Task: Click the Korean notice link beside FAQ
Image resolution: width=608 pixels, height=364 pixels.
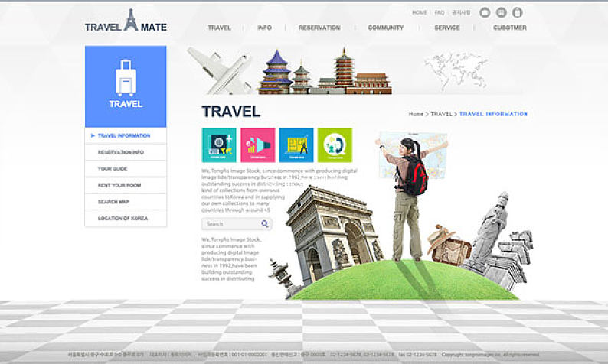Action: click(461, 13)
